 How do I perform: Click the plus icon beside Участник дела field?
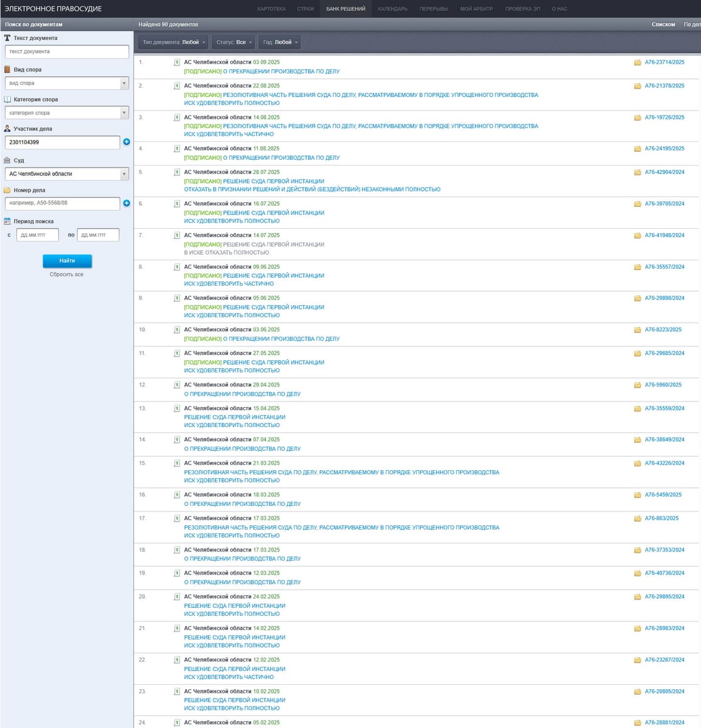click(x=126, y=142)
